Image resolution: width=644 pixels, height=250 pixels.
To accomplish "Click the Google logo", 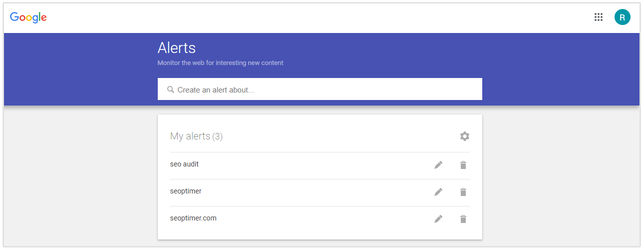I will (28, 17).
